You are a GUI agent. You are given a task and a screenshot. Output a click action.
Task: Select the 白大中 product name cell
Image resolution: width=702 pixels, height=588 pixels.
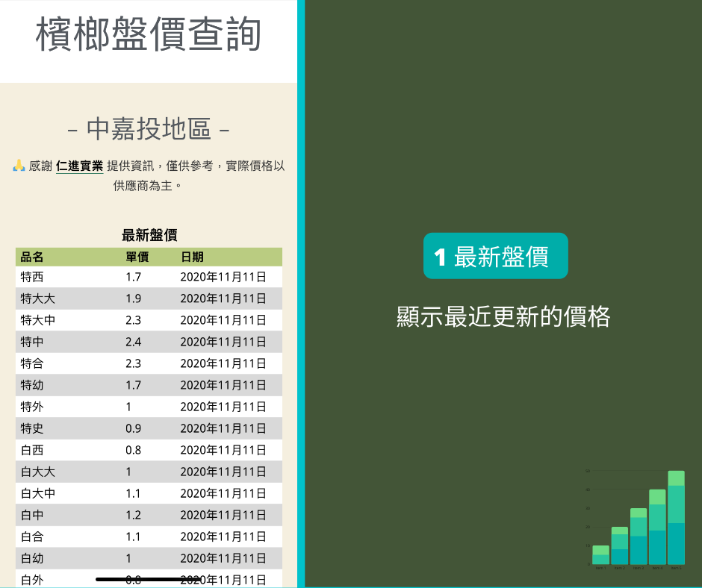pyautogui.click(x=37, y=493)
